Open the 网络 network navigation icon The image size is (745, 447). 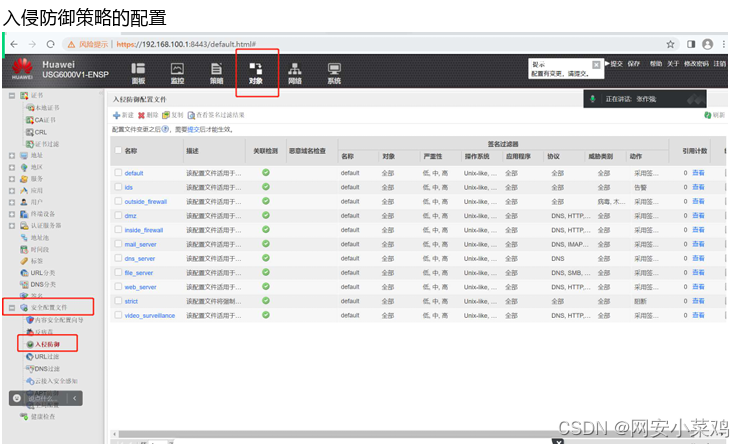pos(295,73)
